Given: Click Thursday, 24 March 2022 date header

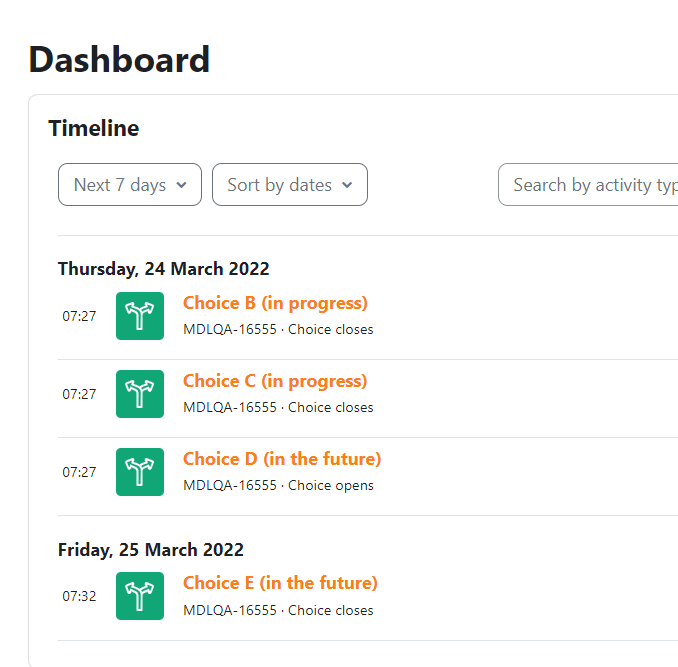Looking at the screenshot, I should pyautogui.click(x=163, y=269).
